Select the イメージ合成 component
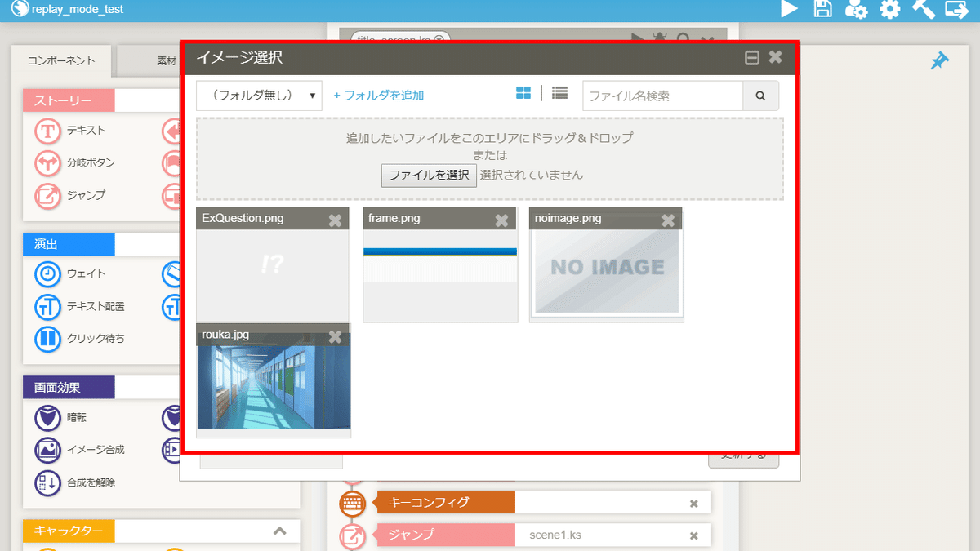Image resolution: width=980 pixels, height=551 pixels. pos(80,450)
